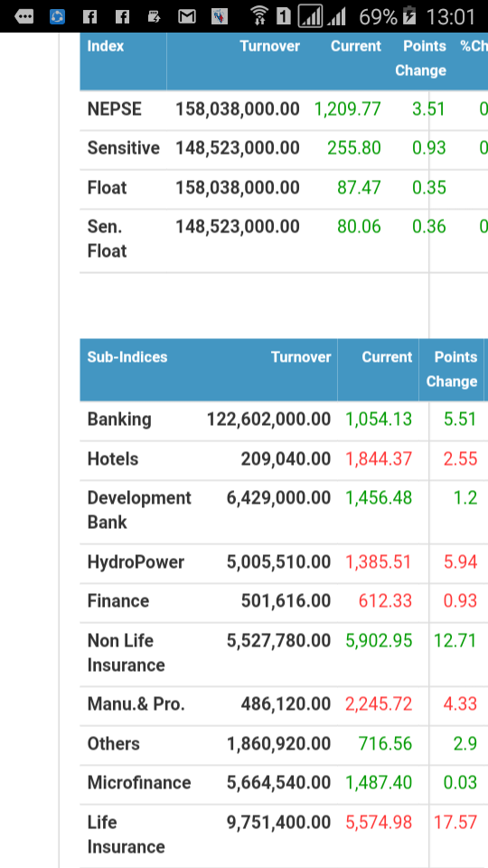488x868 pixels.
Task: Click the Non Life Insurance label
Action: (x=127, y=653)
